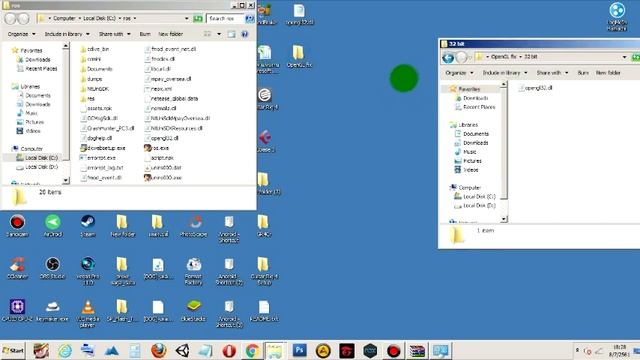
Task: Open the CPUID CPU-Z desktop icon
Action: click(18, 311)
